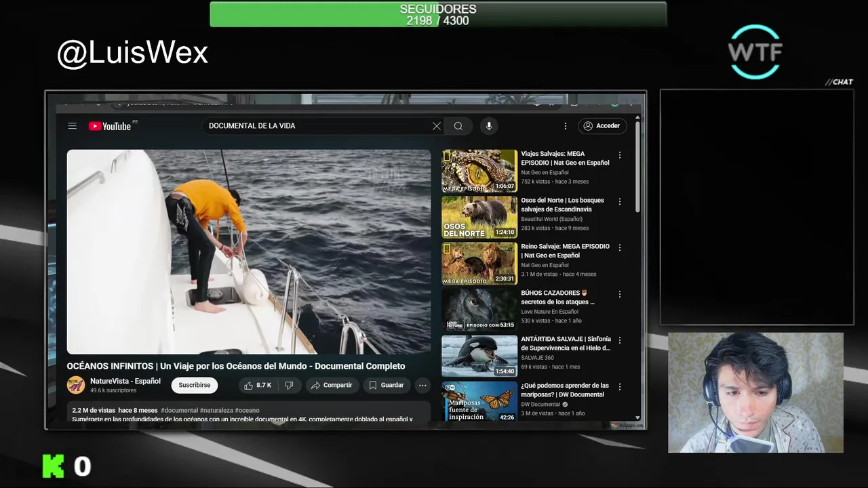Click title ¿Qué podemos aprender de las mariposas?
Viewport: 868px width, 488px height.
[565, 390]
